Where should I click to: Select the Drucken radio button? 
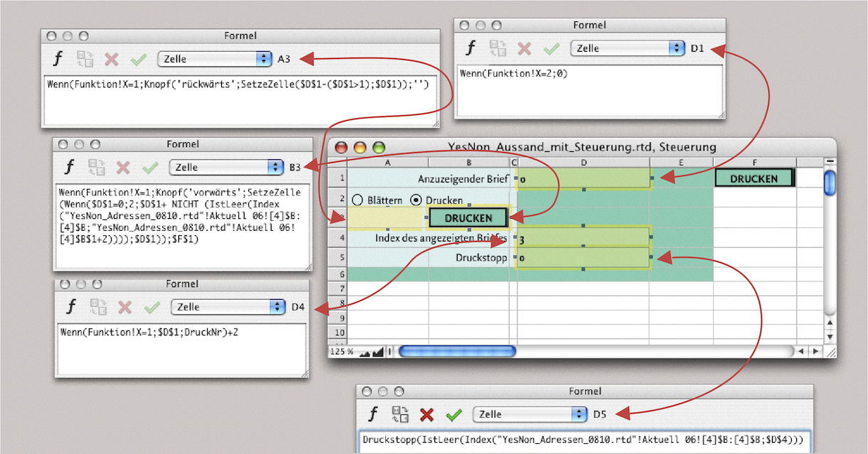[x=417, y=200]
